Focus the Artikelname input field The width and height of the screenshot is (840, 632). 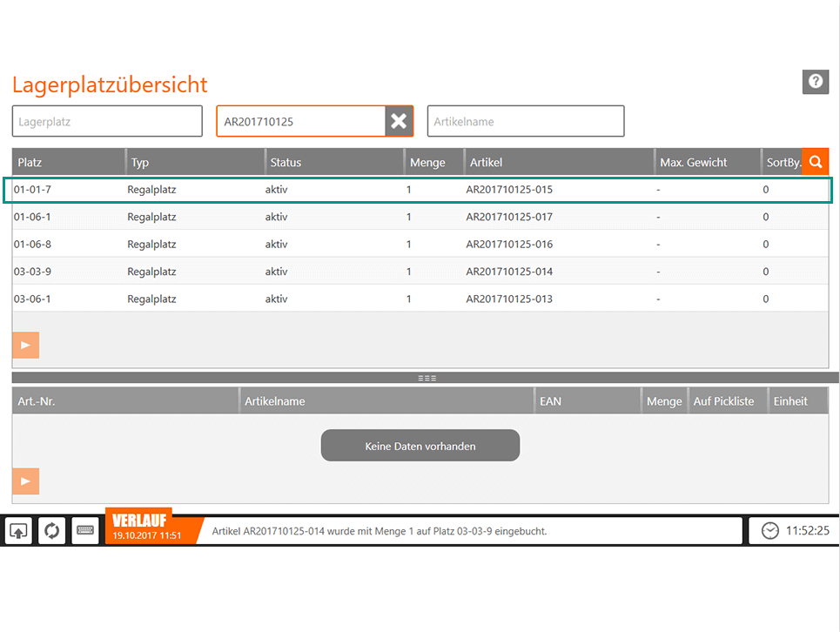pos(526,122)
